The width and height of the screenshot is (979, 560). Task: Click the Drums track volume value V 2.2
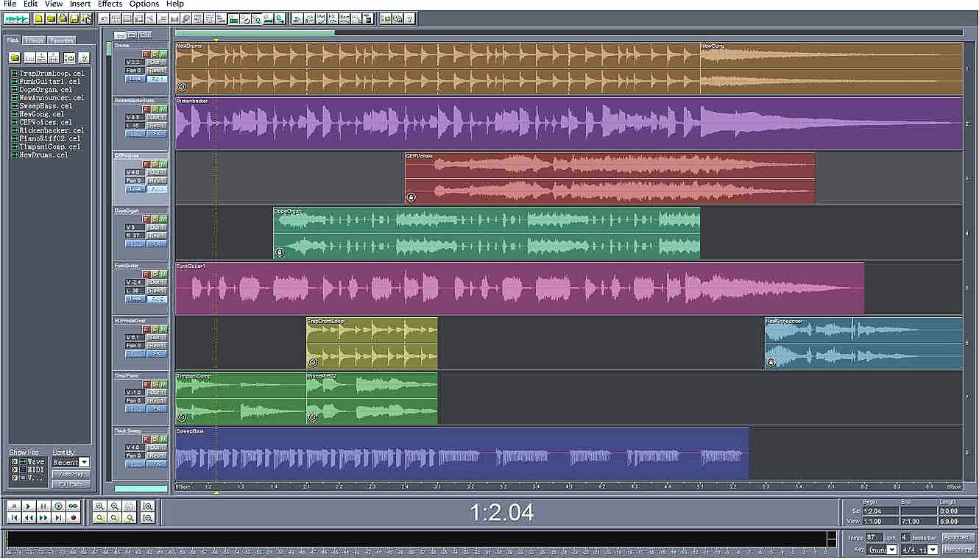pos(133,63)
